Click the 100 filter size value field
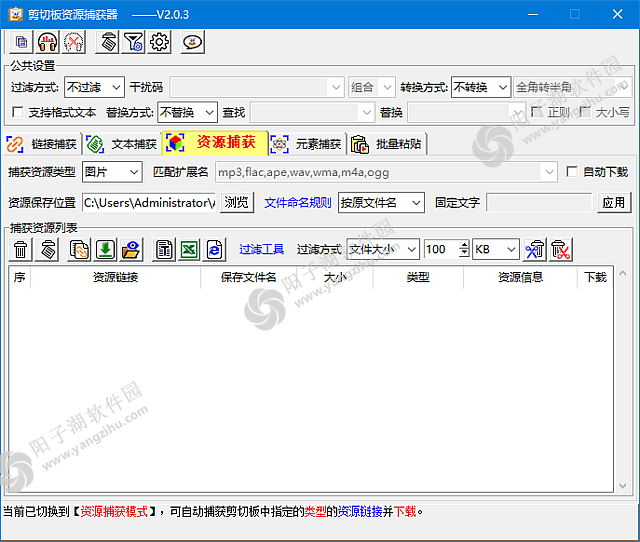 (x=442, y=249)
